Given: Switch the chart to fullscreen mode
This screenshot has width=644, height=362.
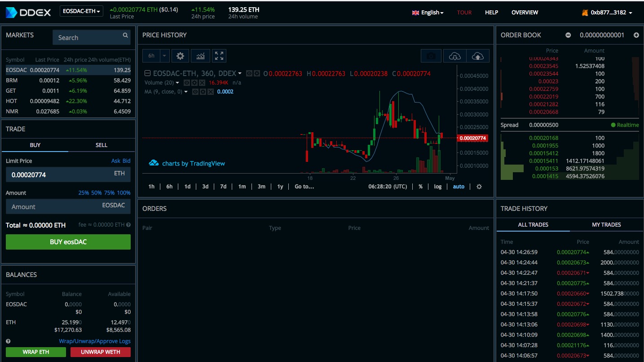Looking at the screenshot, I should pos(219,56).
